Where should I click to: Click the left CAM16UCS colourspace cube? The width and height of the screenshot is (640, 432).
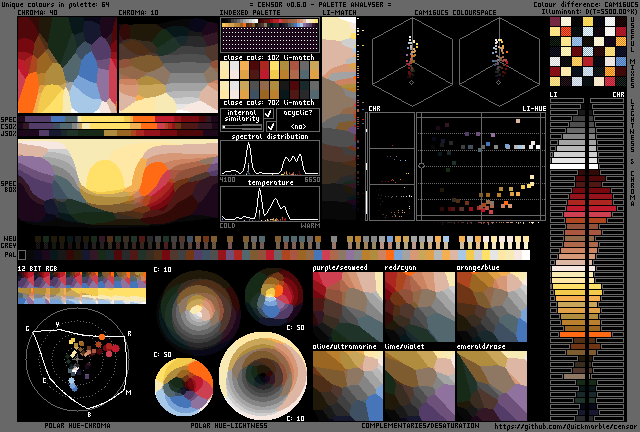point(412,60)
